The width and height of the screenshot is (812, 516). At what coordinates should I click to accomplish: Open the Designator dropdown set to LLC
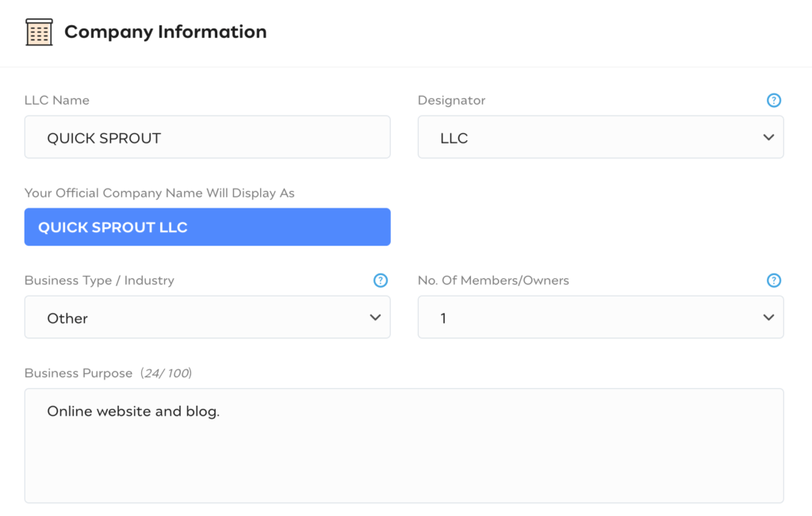coord(601,137)
